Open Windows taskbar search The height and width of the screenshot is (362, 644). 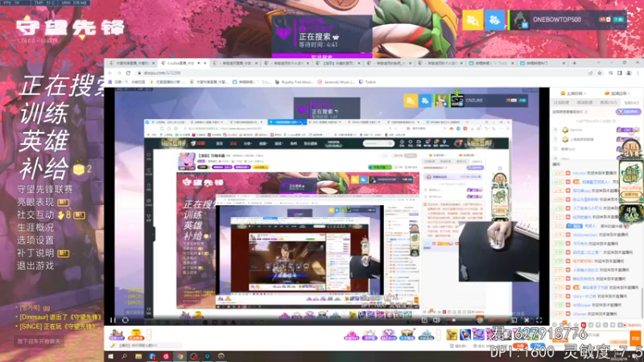125,356
